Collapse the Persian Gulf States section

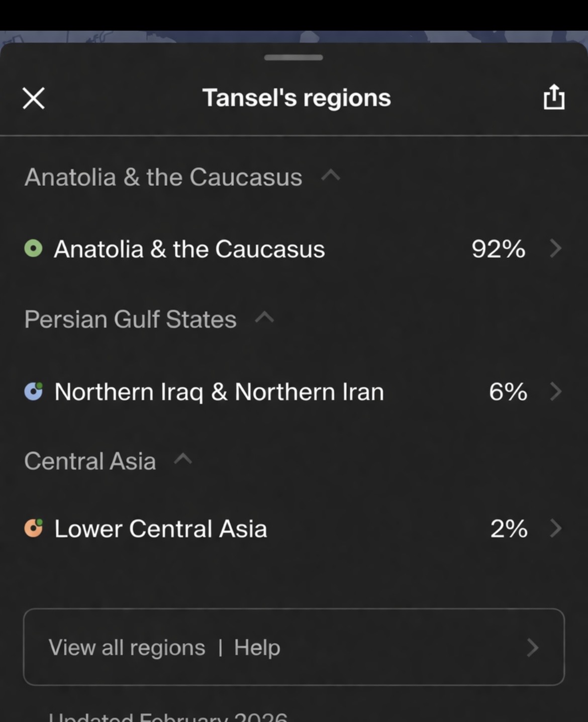(x=264, y=317)
